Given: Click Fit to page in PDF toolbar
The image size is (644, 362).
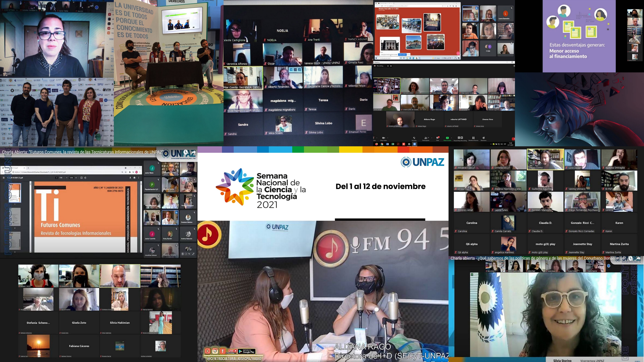Looking at the screenshot, I should (82, 178).
